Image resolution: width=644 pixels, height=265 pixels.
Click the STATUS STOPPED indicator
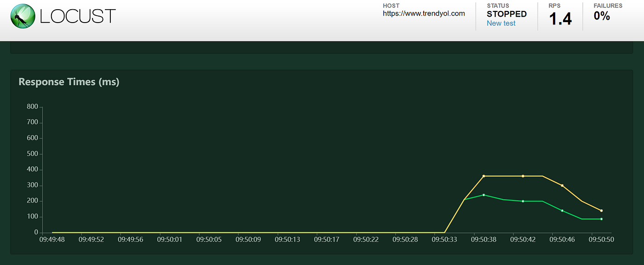click(506, 14)
